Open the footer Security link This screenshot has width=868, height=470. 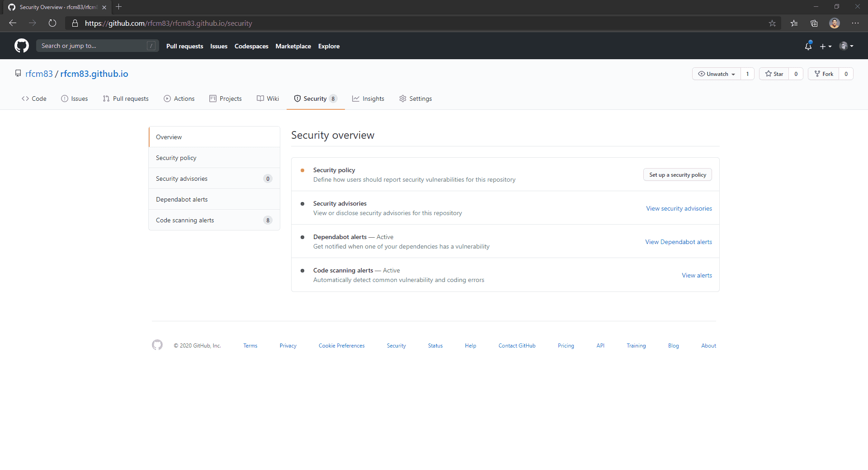396,346
